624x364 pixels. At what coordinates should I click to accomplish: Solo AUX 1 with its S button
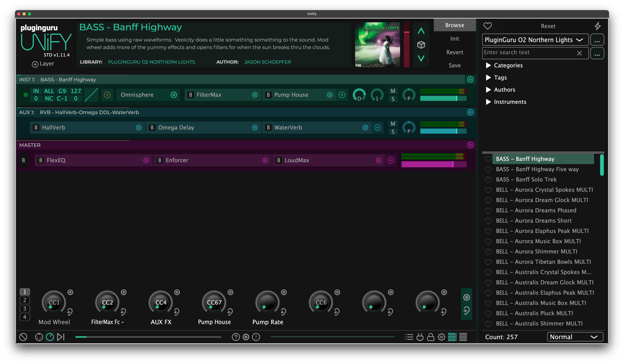[393, 132]
